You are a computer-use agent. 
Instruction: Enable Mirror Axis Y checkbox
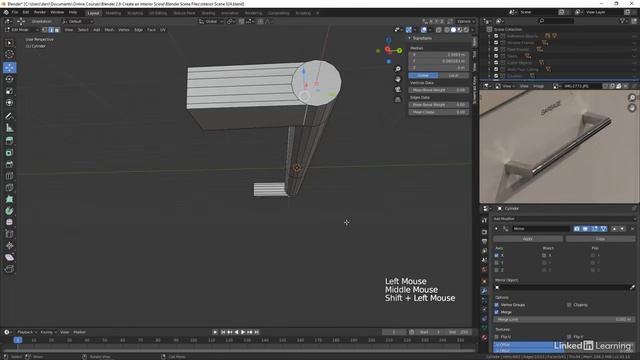tap(497, 263)
